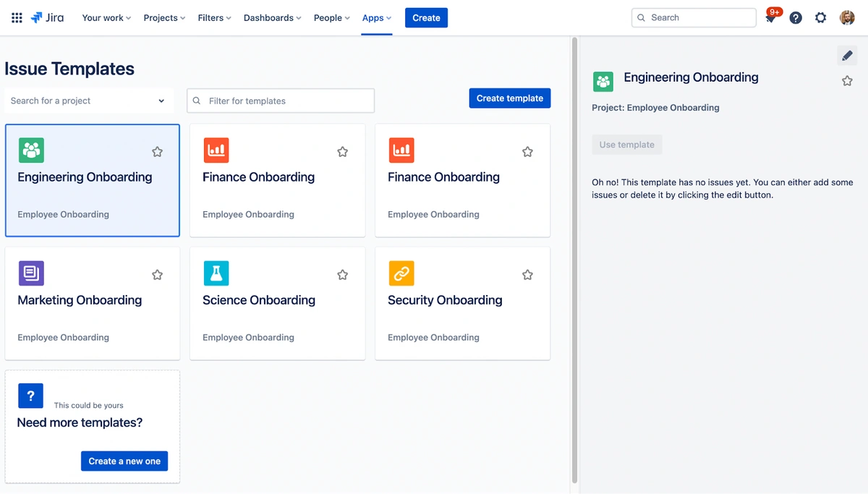Open the Atlassian app switcher grid icon
The height and width of the screenshot is (494, 868).
(x=16, y=17)
